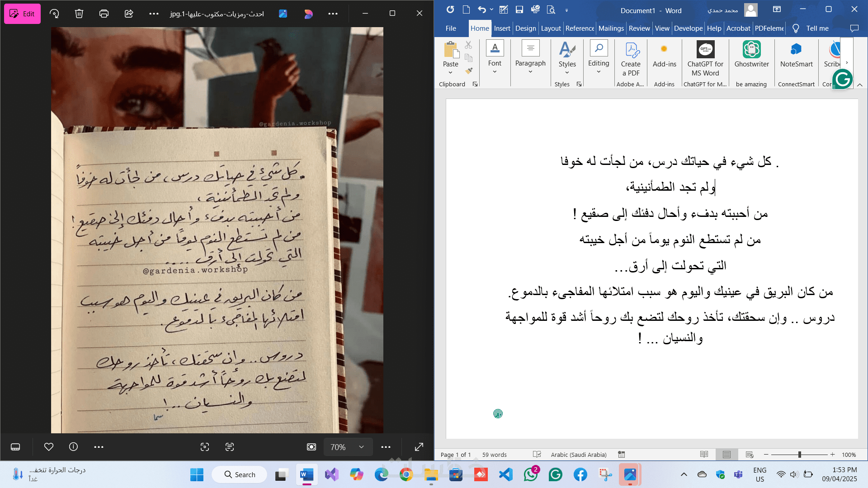Click the pink Edit button in Photos
This screenshot has height=488, width=868.
pyautogui.click(x=22, y=14)
